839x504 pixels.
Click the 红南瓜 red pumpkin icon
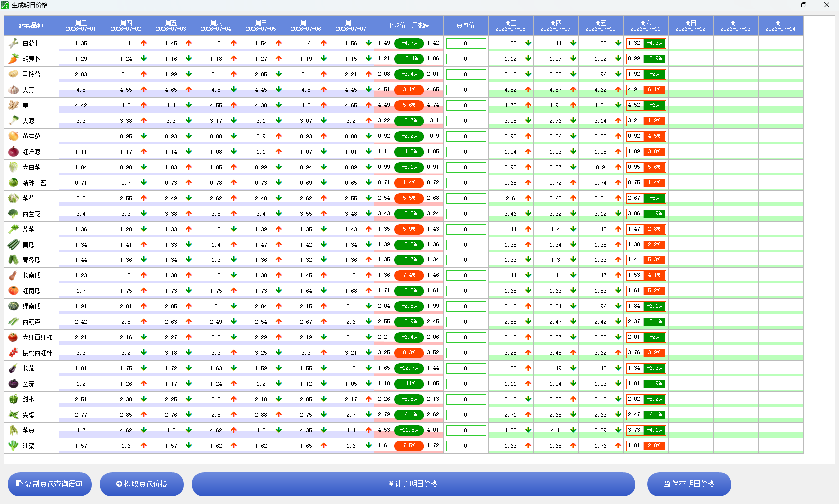click(x=13, y=291)
